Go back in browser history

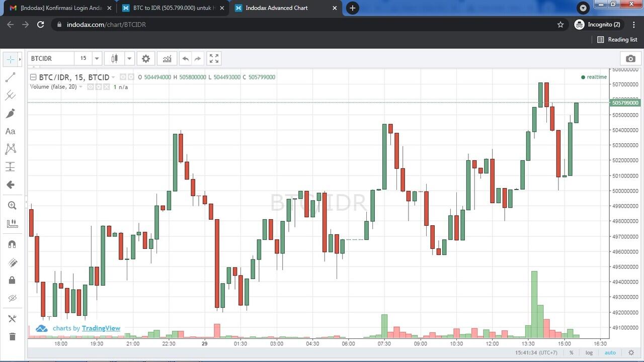[x=10, y=24]
